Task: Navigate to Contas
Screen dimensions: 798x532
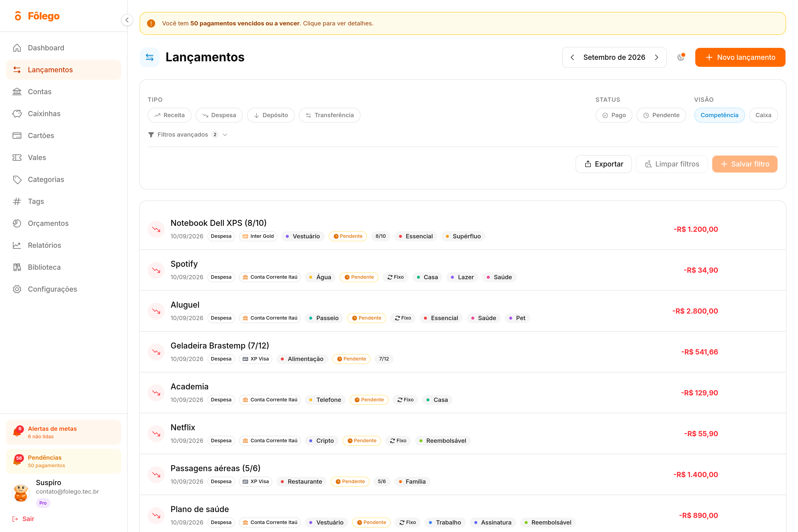Action: click(x=63, y=91)
